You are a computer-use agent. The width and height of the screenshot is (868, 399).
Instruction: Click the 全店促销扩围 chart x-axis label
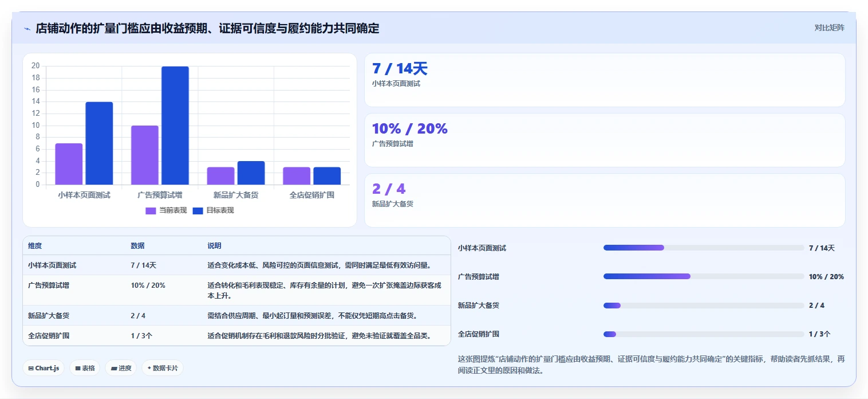coord(312,195)
